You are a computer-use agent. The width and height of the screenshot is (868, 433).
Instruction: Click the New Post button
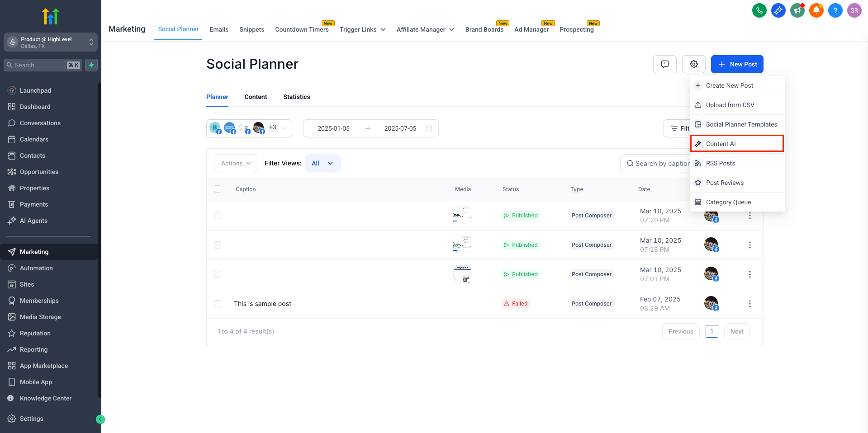[x=737, y=64]
